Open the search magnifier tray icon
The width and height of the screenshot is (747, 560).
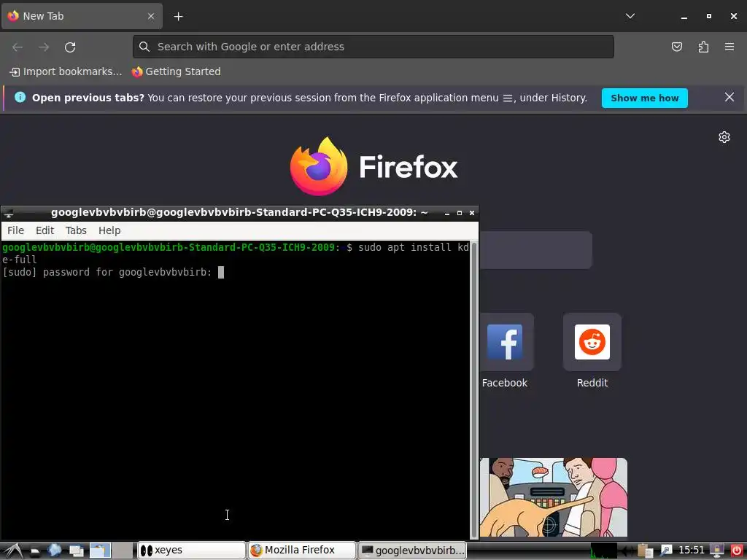click(665, 551)
